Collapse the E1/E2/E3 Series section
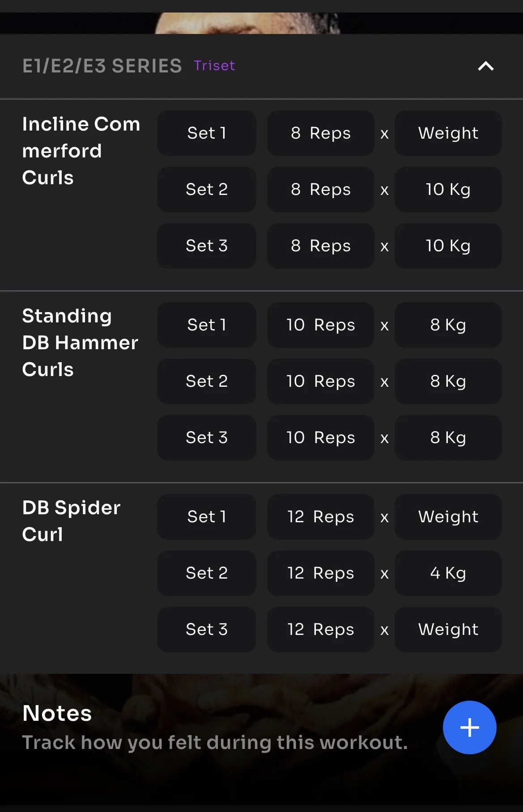Screen dimensions: 523x812 485,66
